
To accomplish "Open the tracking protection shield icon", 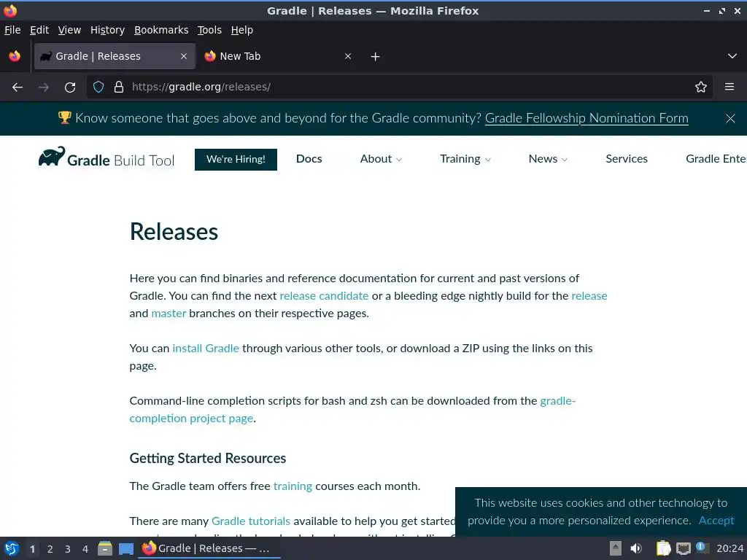I will 98,87.
